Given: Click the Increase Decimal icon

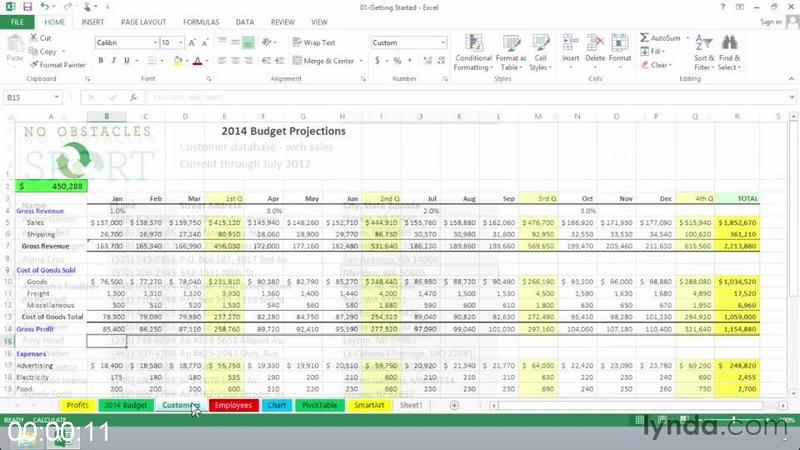Looking at the screenshot, I should coord(428,61).
